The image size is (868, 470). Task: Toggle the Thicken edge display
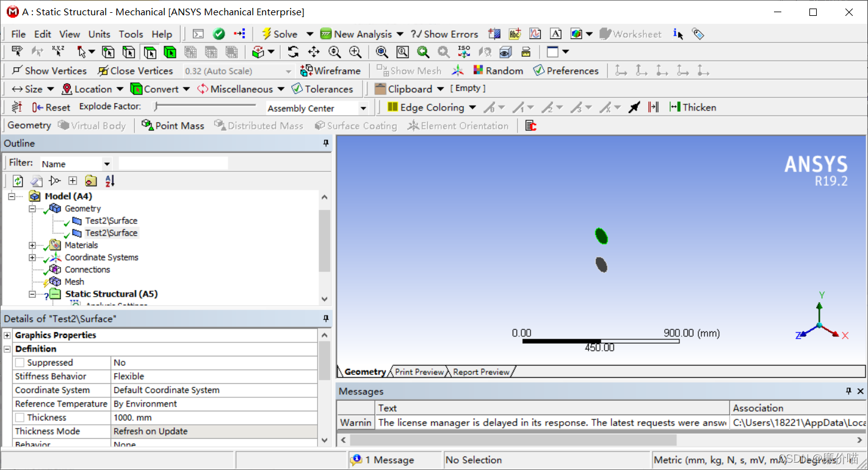click(x=693, y=107)
